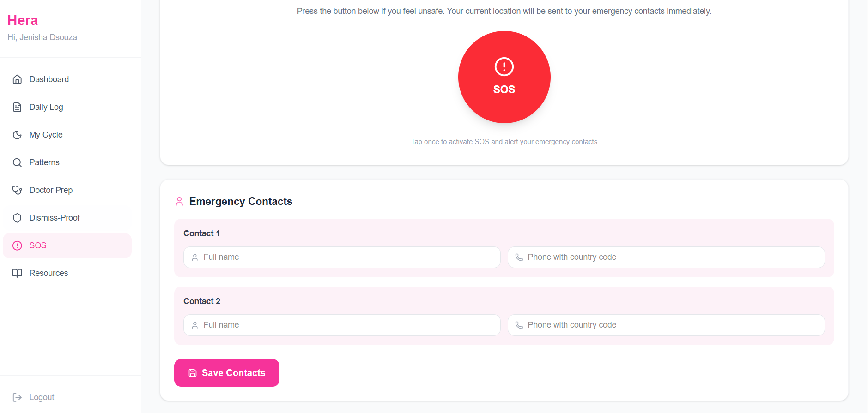
Task: Click the My Cycle moon icon
Action: pos(17,135)
